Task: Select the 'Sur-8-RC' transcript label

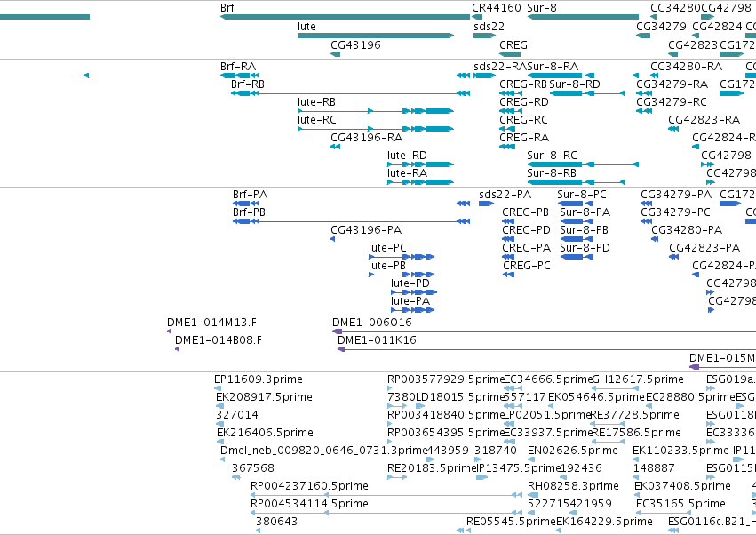Action: click(552, 156)
